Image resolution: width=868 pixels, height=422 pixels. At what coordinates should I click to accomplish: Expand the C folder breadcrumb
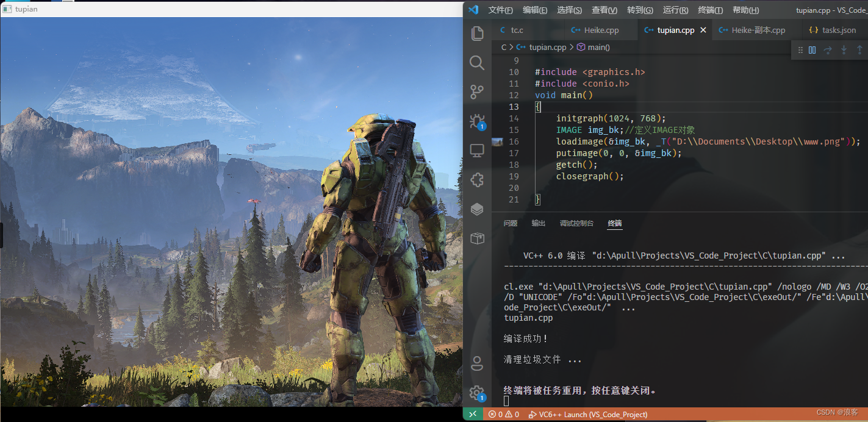[x=503, y=47]
